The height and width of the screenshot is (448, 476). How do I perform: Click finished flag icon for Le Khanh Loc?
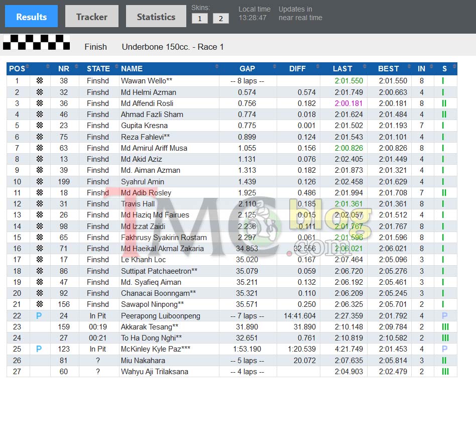(40, 259)
